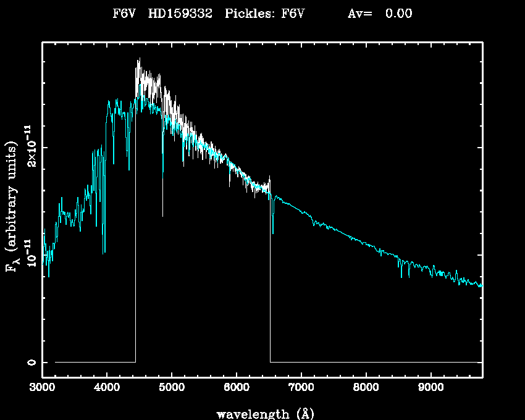Click the '2×10⁻¹¹' y-axis tick label

(31, 146)
